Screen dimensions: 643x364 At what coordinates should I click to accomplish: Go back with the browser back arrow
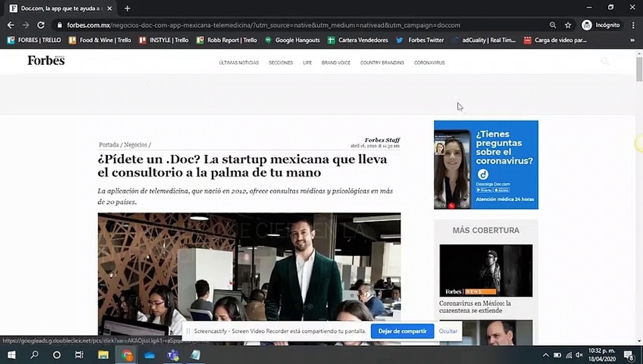(x=11, y=25)
